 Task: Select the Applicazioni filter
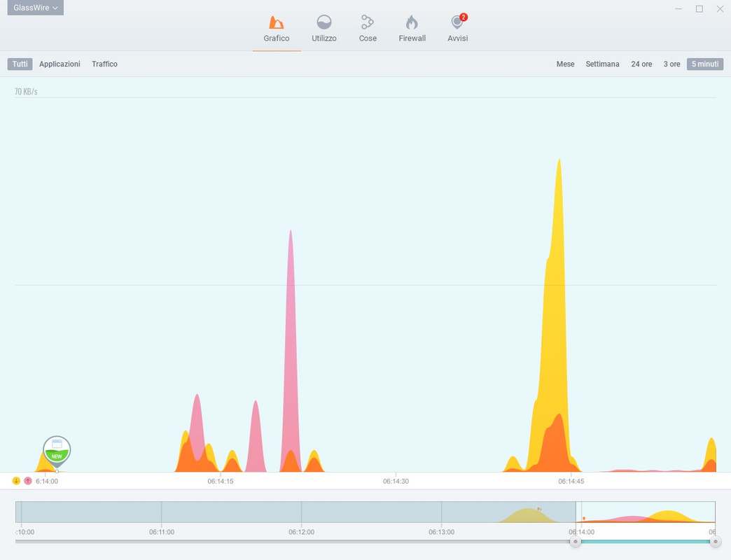click(60, 64)
